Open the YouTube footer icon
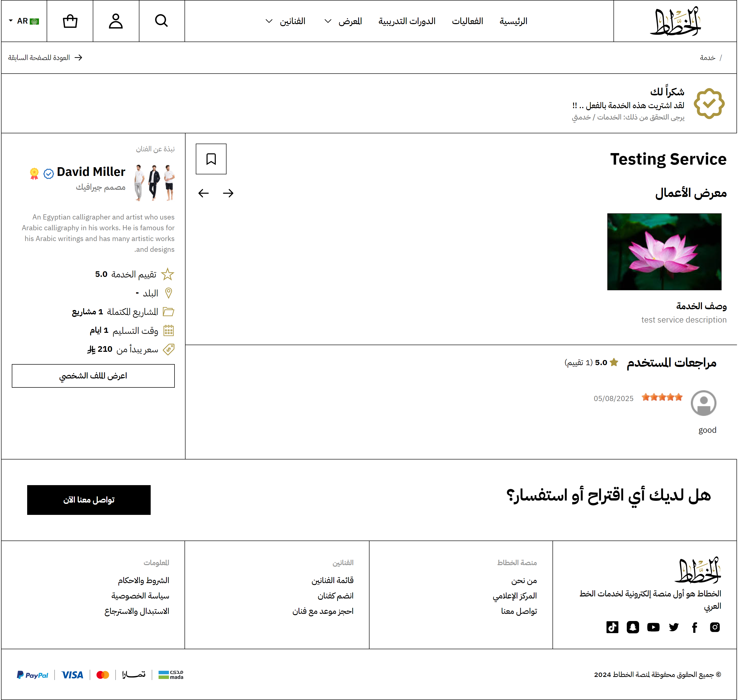Screen dimensions: 738x700 point(653,627)
